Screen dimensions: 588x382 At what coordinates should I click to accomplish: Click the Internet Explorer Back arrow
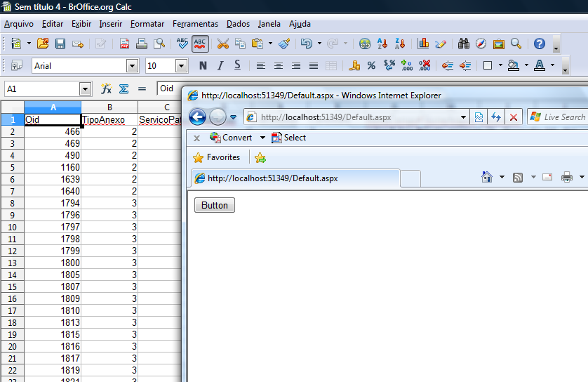coord(197,117)
